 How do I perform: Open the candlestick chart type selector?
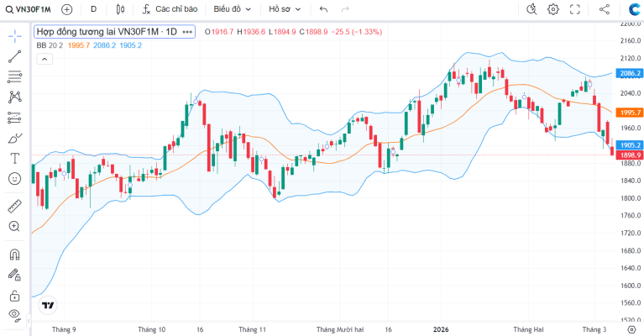[120, 9]
